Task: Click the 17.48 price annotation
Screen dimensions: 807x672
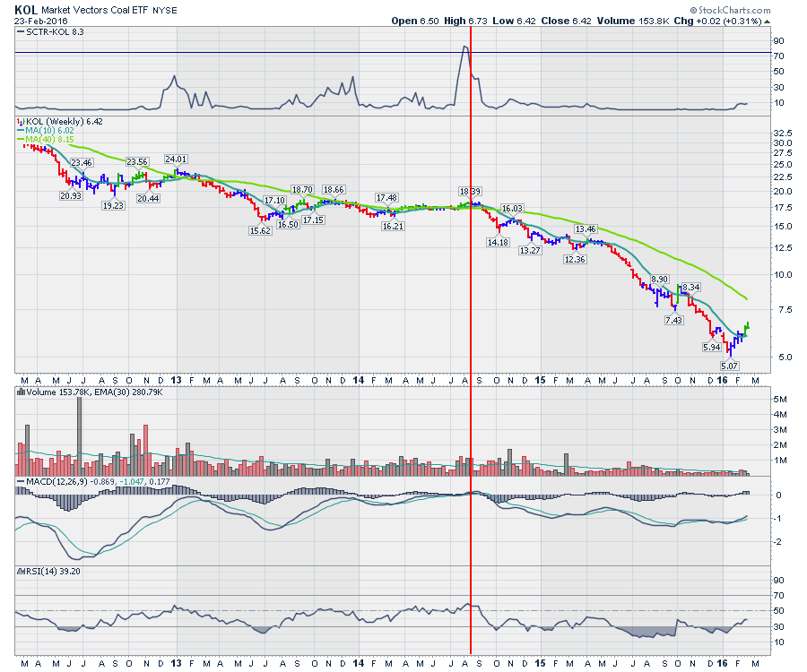Action: click(386, 197)
